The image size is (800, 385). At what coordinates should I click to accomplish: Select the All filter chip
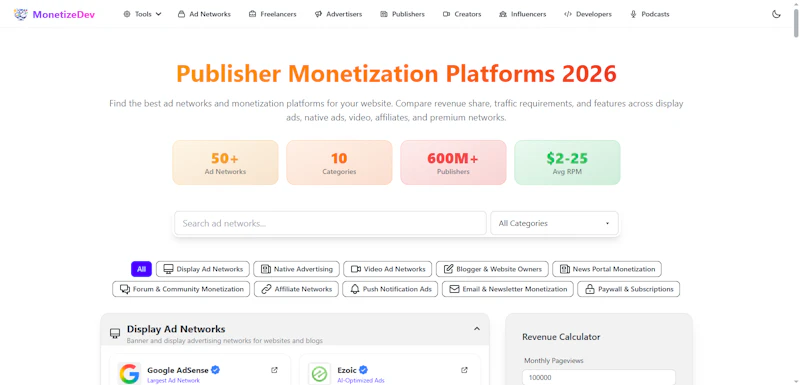point(141,269)
